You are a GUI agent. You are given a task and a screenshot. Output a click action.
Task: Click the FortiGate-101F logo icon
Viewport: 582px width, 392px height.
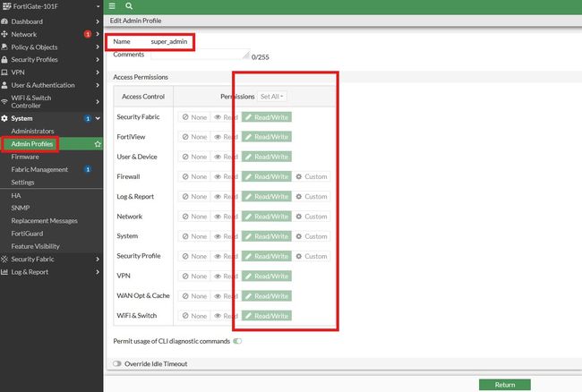click(x=6, y=6)
